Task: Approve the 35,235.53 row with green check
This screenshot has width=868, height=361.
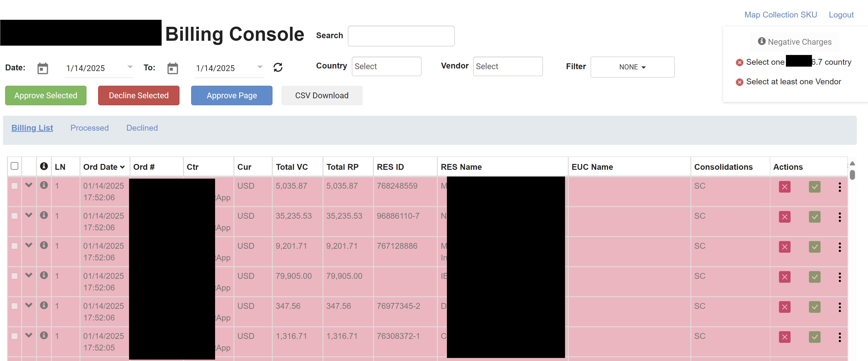Action: coord(815,217)
